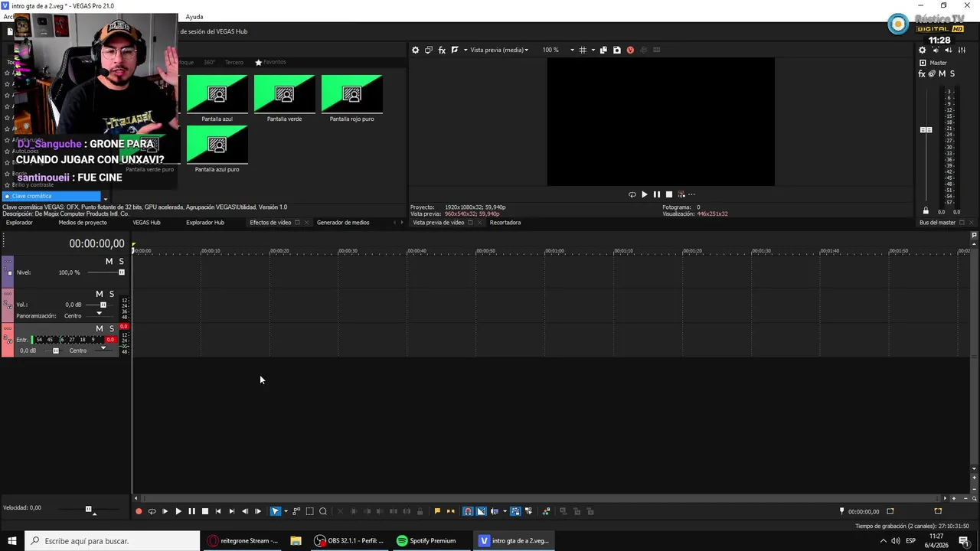Click Stop under the video preview
Viewport: 980px width, 551px height.
(668, 194)
